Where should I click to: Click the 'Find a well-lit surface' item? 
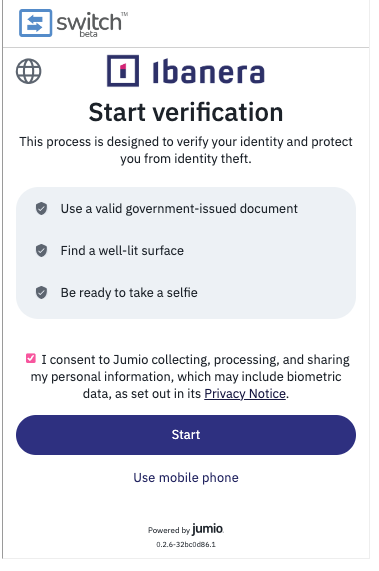(x=122, y=251)
